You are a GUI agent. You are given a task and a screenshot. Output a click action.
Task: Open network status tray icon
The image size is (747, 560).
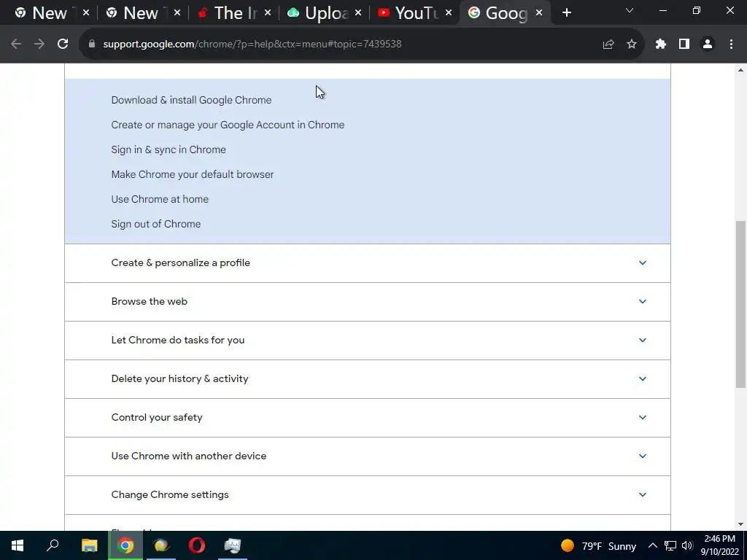coord(670,545)
